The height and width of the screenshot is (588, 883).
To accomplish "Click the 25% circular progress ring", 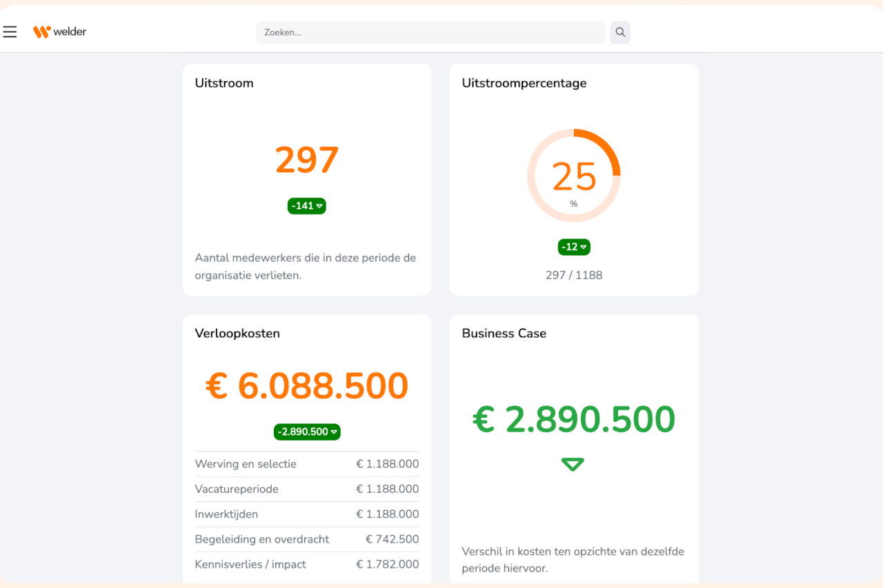I will (x=574, y=176).
